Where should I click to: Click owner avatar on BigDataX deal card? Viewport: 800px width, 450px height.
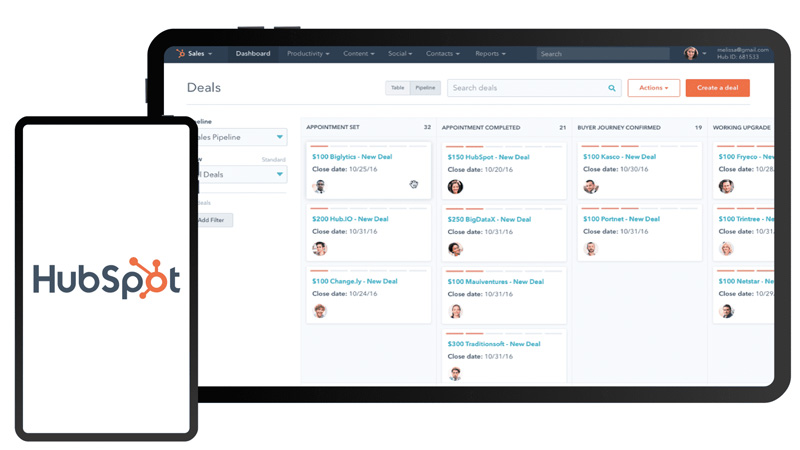(x=455, y=249)
